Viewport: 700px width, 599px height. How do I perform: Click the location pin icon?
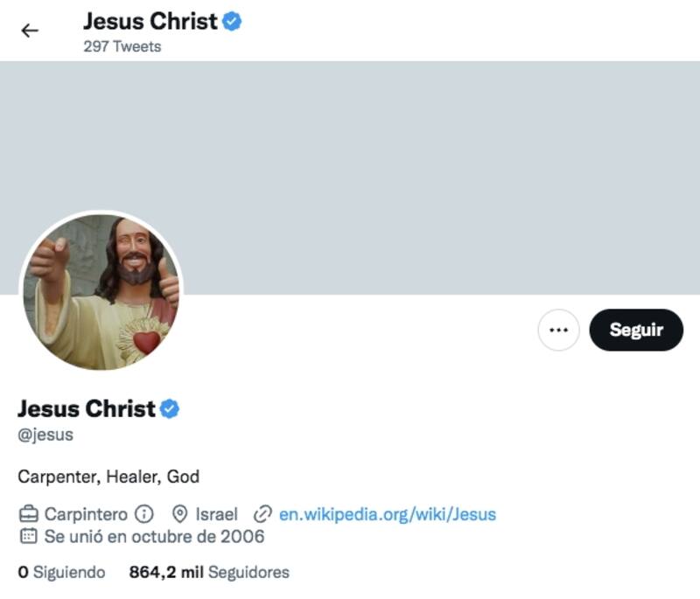point(180,514)
